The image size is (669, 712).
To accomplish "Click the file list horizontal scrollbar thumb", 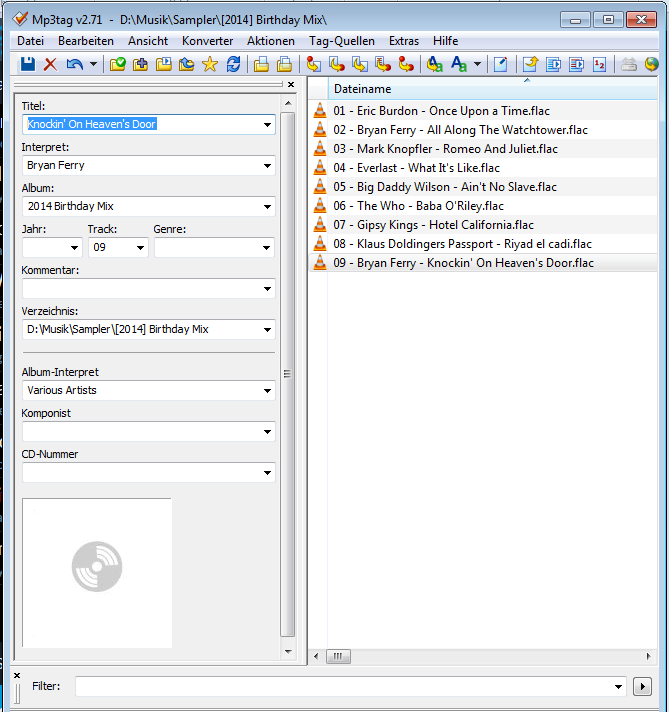I will pos(338,656).
